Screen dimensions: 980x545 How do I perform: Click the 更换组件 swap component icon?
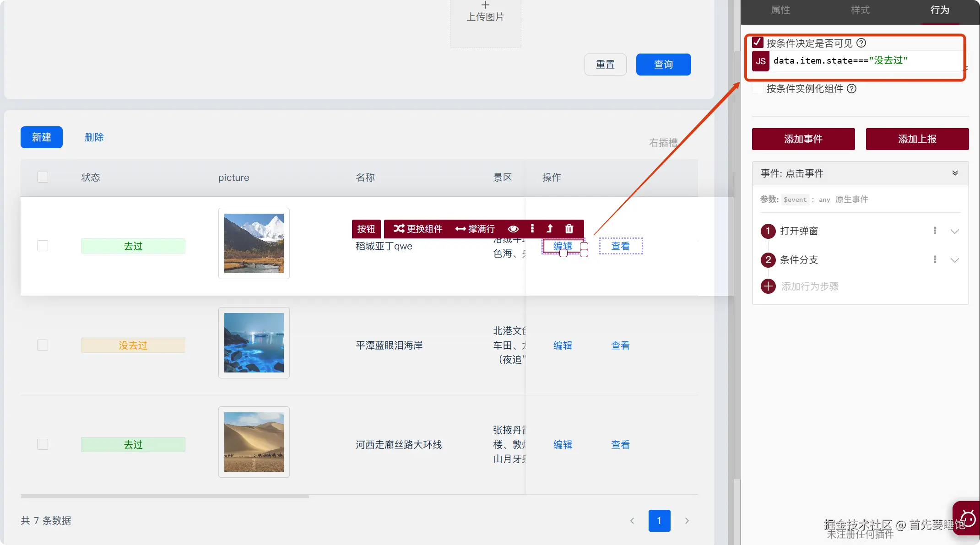pos(399,229)
